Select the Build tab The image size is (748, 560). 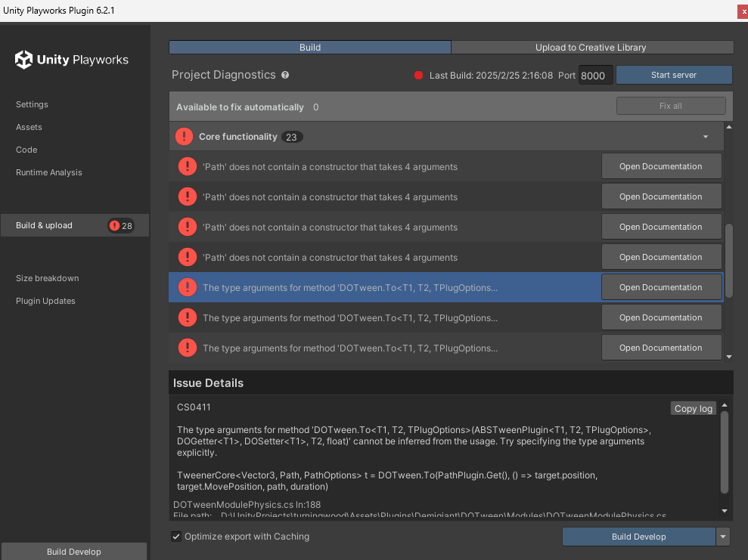[x=309, y=47]
